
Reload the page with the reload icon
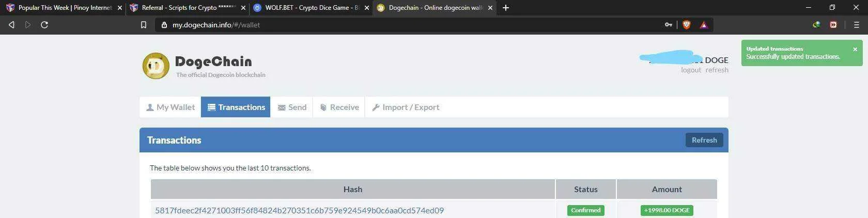[x=44, y=25]
